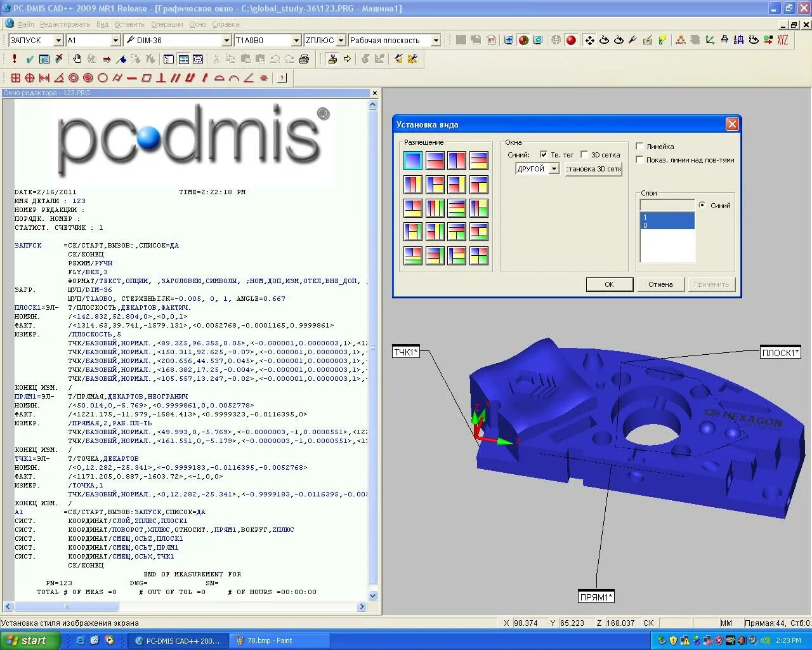Image resolution: width=812 pixels, height=650 pixels.
Task: Open the Windows start button
Action: pos(30,640)
